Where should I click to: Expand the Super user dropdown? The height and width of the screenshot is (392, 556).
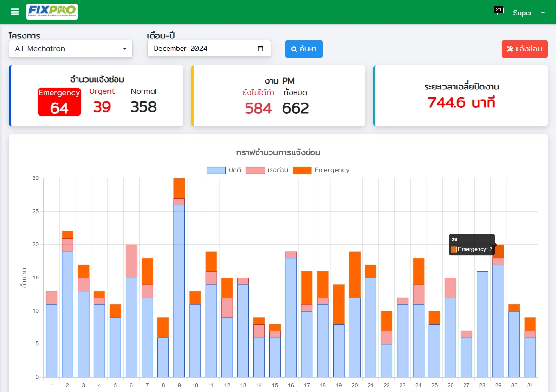pos(529,13)
